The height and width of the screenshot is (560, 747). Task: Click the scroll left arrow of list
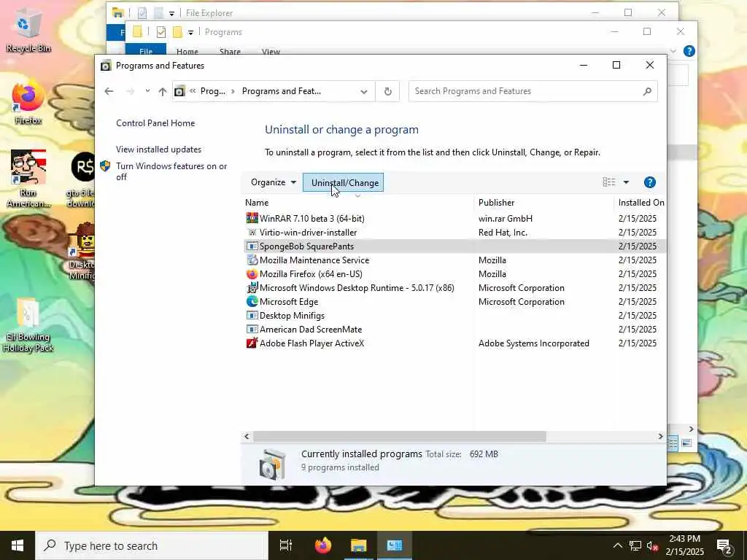click(247, 436)
